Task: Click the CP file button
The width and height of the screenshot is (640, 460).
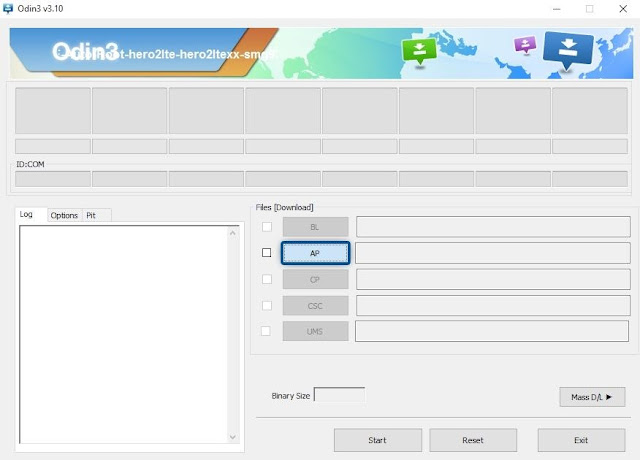Action: (316, 280)
